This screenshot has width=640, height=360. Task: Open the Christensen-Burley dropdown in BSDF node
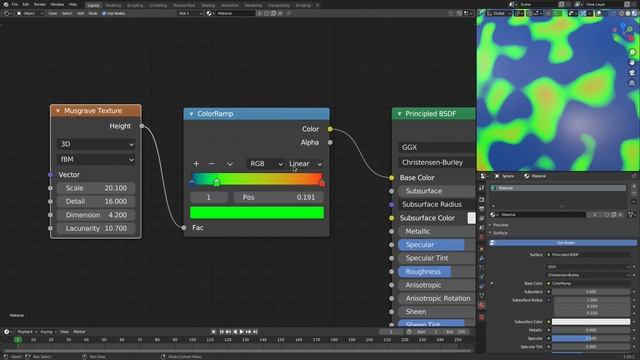(437, 162)
